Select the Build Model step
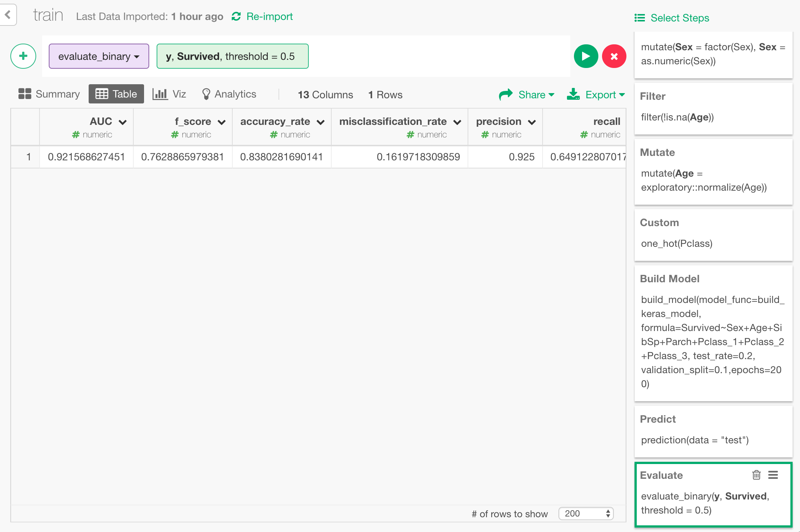The width and height of the screenshot is (800, 532). point(713,332)
